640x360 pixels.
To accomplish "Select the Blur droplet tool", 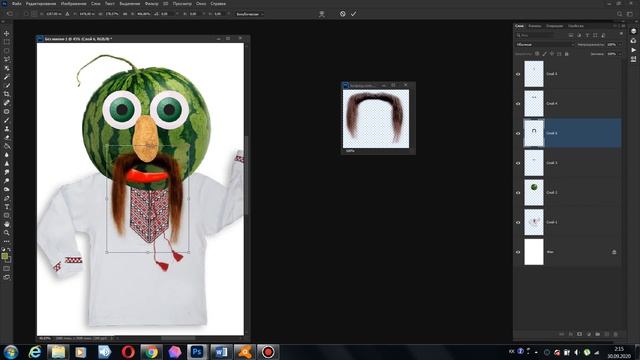I will point(7,155).
